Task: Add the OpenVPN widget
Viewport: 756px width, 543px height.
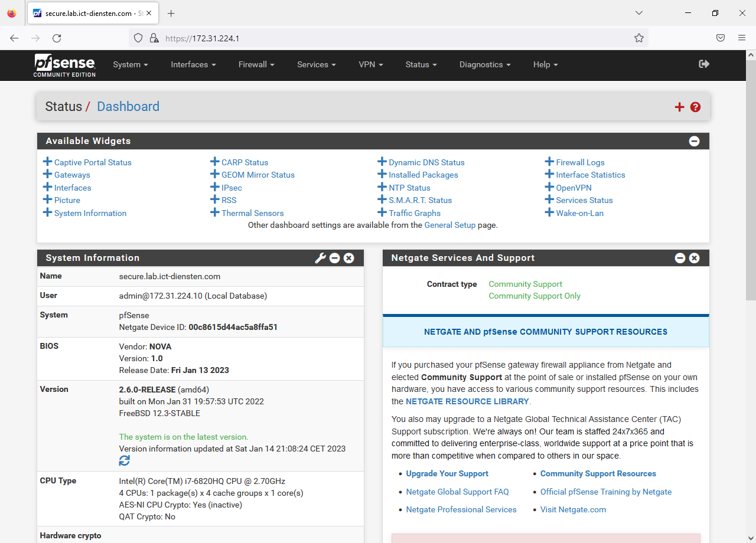Action: tap(568, 188)
